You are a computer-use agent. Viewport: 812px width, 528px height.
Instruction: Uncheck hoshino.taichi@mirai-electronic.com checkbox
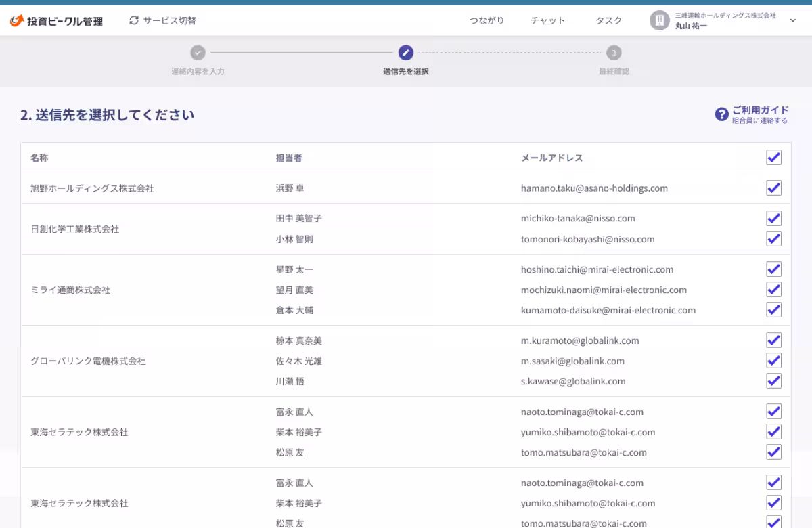773,269
